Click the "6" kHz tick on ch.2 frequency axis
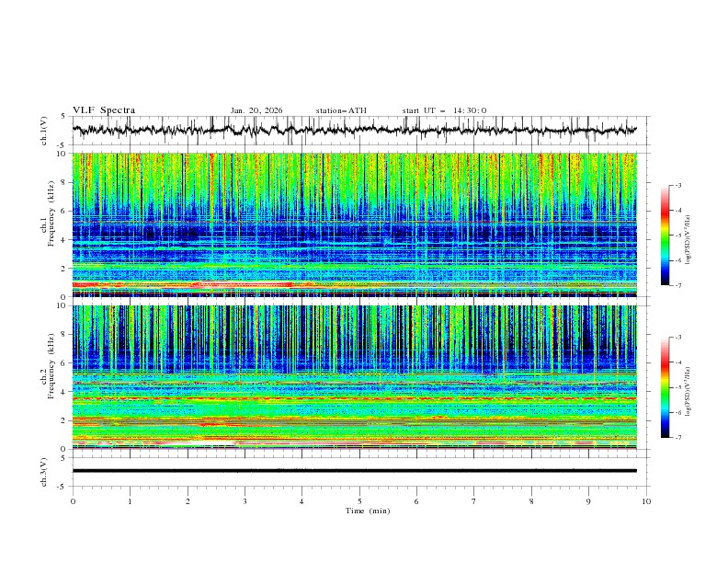Image resolution: width=728 pixels, height=563 pixels. click(63, 362)
